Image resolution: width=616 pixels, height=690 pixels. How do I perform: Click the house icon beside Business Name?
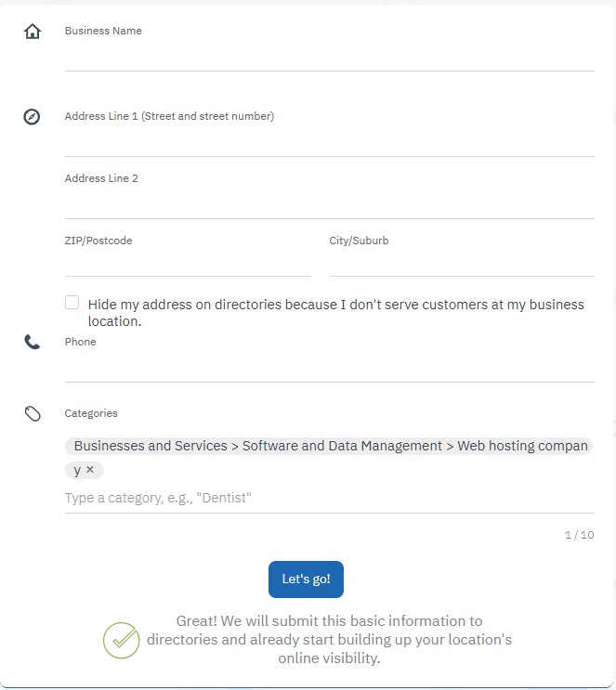pos(33,32)
